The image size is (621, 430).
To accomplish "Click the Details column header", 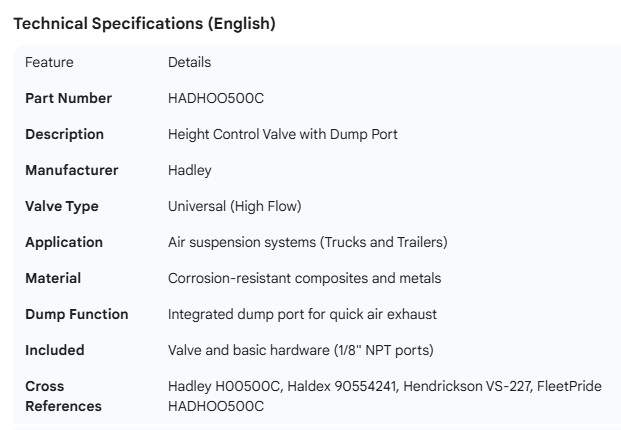I will [x=189, y=62].
